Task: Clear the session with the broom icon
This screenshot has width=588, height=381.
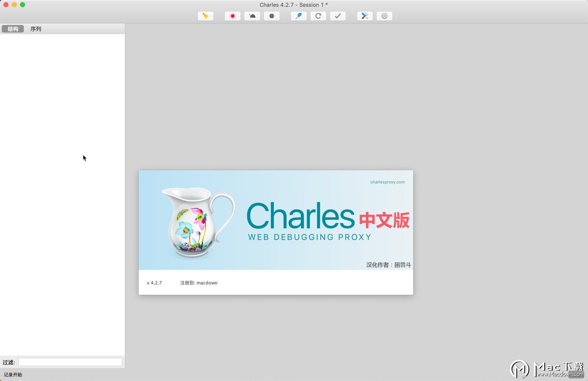Action: [206, 16]
